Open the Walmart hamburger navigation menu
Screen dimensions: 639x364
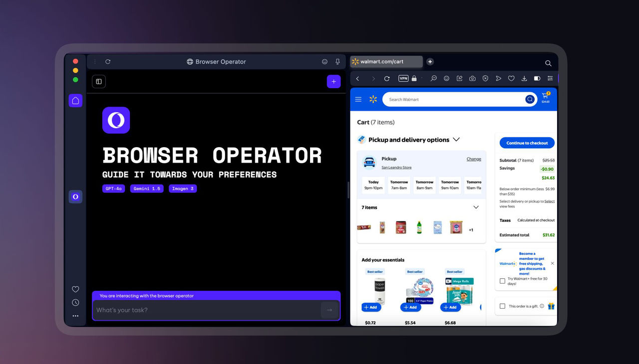[x=358, y=99]
